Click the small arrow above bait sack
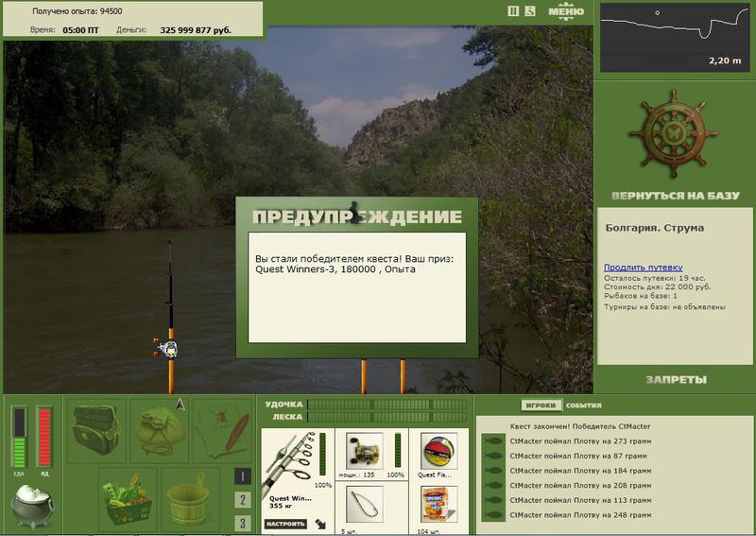756x536 pixels. (x=180, y=404)
